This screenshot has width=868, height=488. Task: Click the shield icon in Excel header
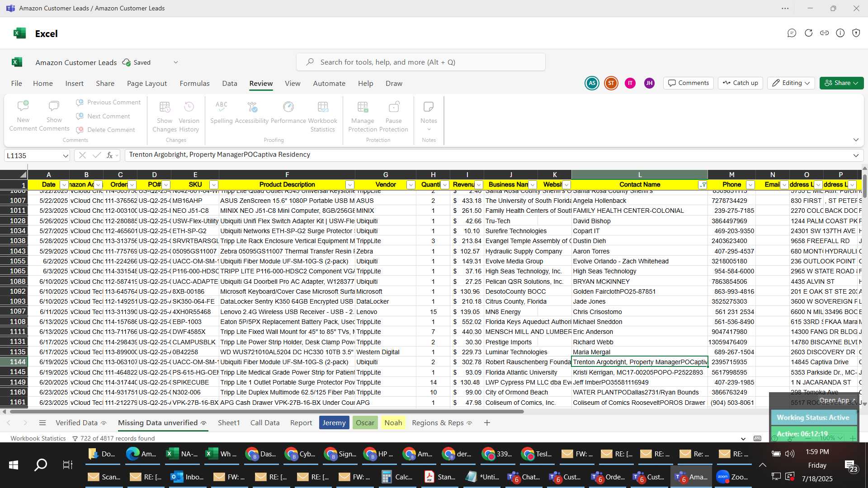pos(856,33)
